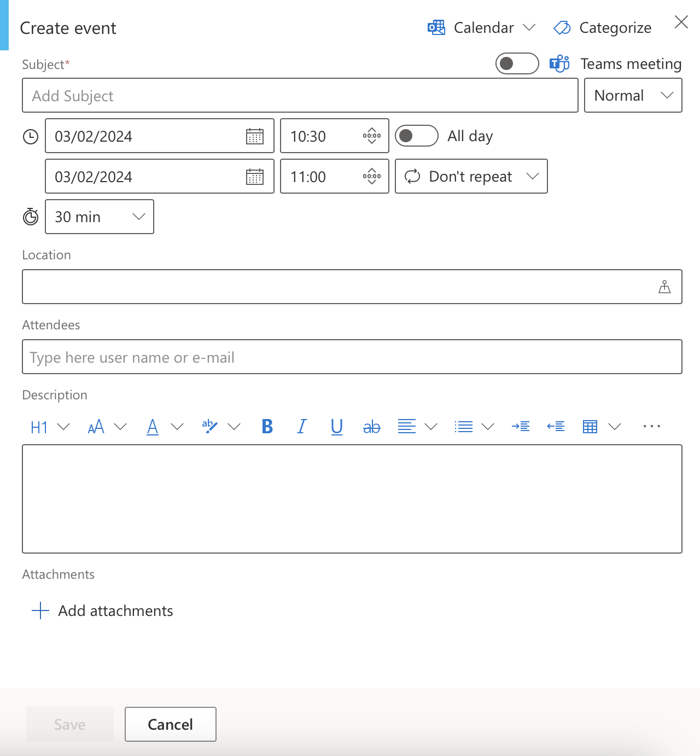Enable the Teams meeting toggle
700x756 pixels.
coord(516,63)
